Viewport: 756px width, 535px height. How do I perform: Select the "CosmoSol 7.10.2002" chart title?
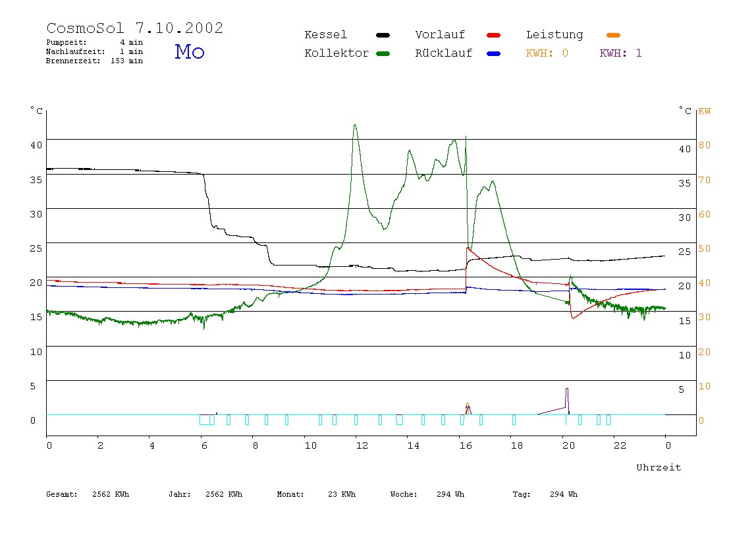click(135, 28)
